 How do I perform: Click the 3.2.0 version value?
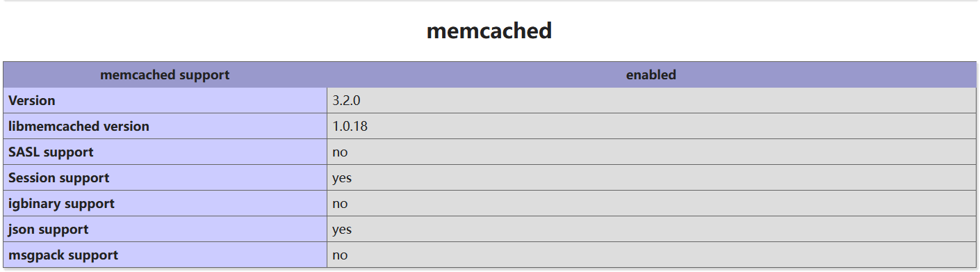[346, 100]
